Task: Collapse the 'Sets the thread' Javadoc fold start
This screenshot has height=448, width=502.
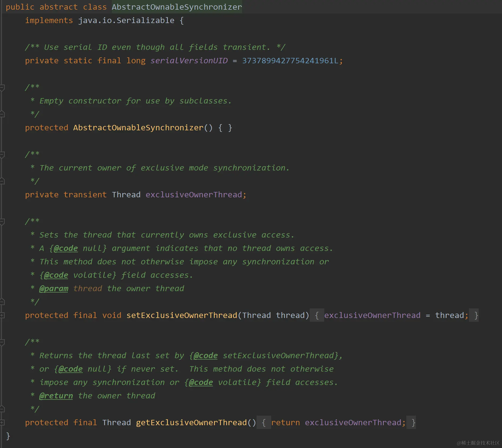Action: coord(2,221)
